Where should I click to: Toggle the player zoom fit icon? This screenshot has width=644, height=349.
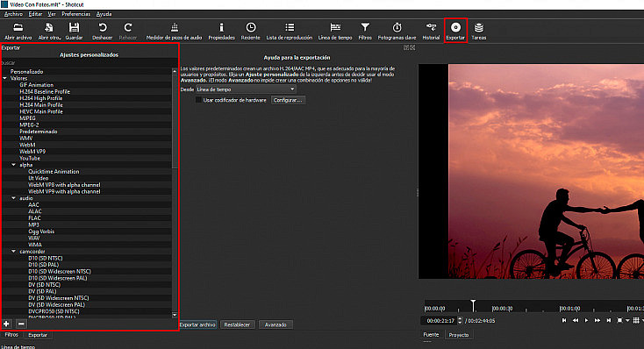point(619,320)
